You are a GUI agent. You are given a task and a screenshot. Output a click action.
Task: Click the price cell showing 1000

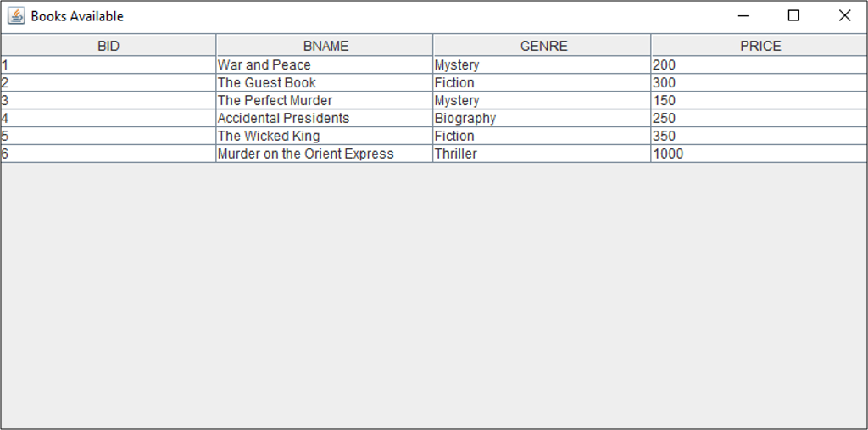(x=668, y=154)
